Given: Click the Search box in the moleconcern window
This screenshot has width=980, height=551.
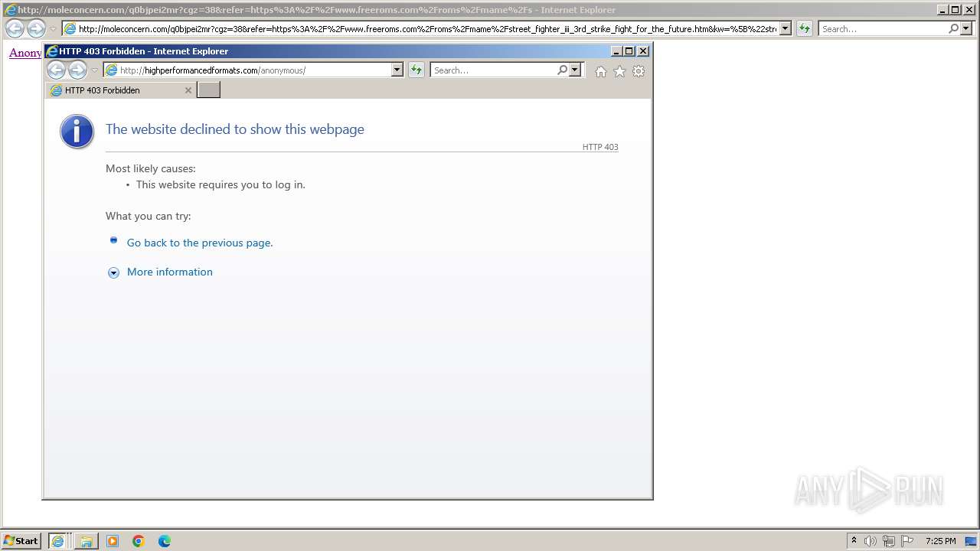Looking at the screenshot, I should tap(883, 29).
